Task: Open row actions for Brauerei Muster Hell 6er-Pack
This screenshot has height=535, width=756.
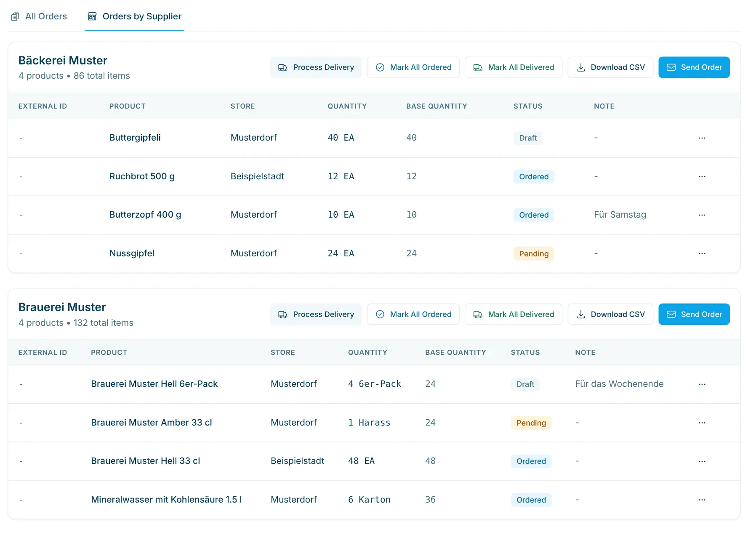Action: [702, 384]
